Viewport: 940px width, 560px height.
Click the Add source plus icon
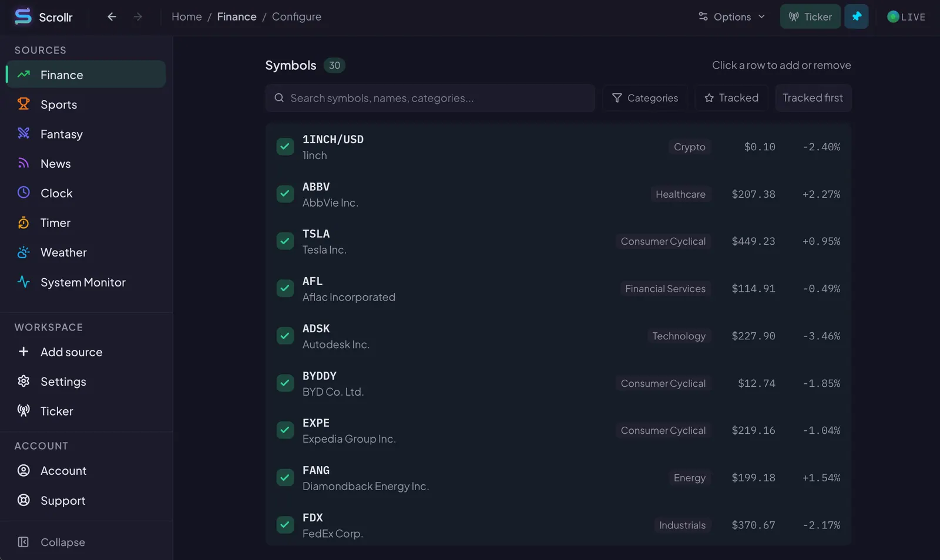[23, 352]
